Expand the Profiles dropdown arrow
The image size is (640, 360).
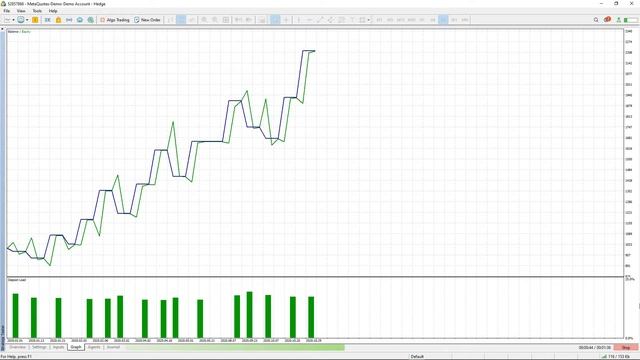(27, 20)
